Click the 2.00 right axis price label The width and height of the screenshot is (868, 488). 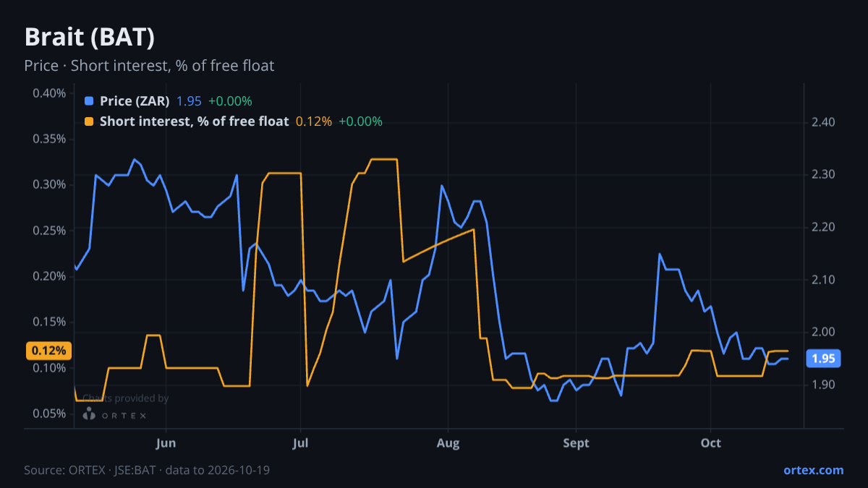pyautogui.click(x=823, y=332)
